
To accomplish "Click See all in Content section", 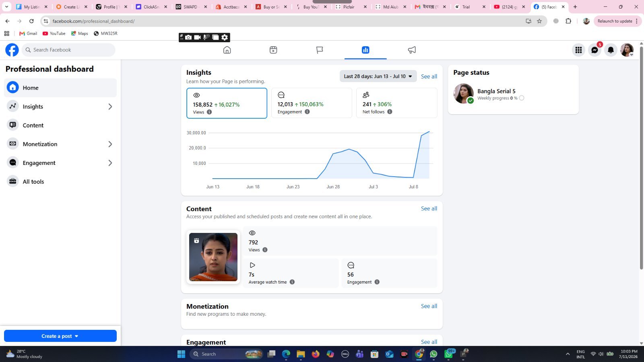I will [x=429, y=208].
